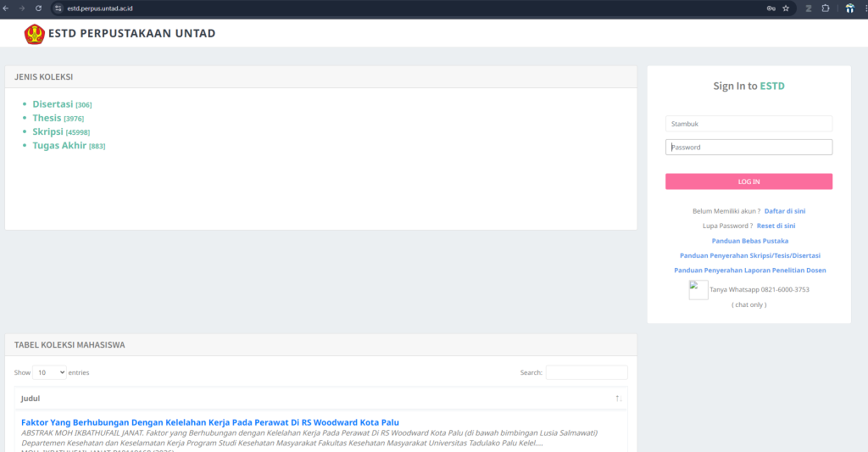This screenshot has height=452, width=868.
Task: Open the Show entries dropdown
Action: tap(49, 372)
